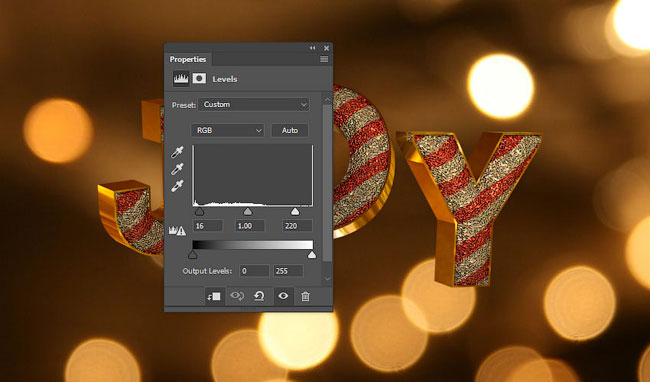Image resolution: width=650 pixels, height=382 pixels.
Task: Click the input highlights slider handle
Action: tap(295, 212)
